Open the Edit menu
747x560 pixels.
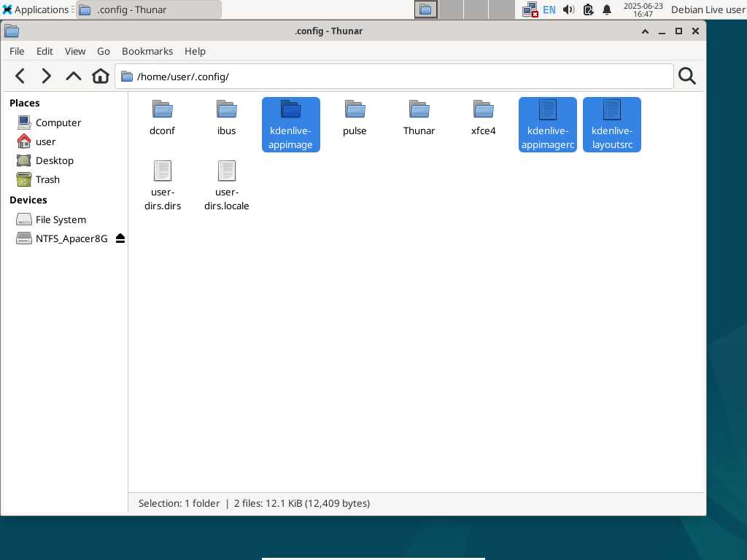tap(44, 51)
